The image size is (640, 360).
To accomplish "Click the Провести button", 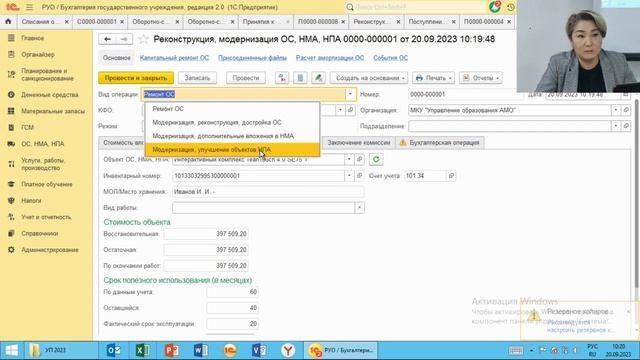I will point(246,78).
